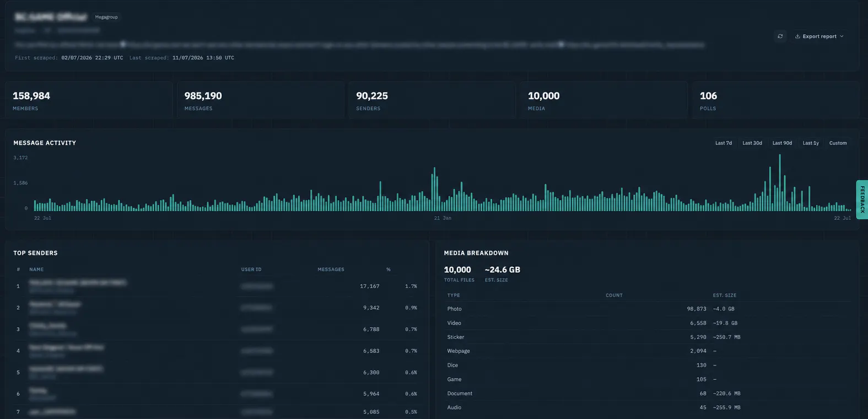Click the ~24.6 GB estimated size value
Image resolution: width=868 pixels, height=419 pixels.
(502, 270)
